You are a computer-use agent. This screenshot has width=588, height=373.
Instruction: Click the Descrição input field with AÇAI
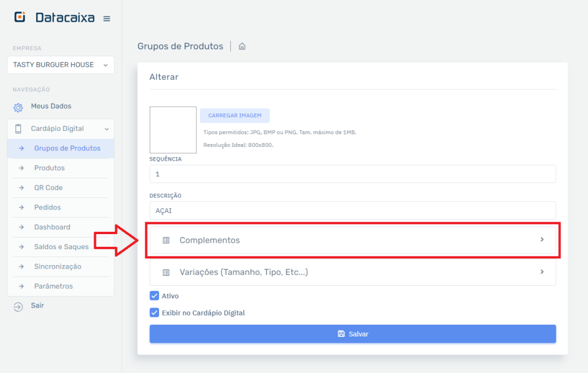pos(352,211)
